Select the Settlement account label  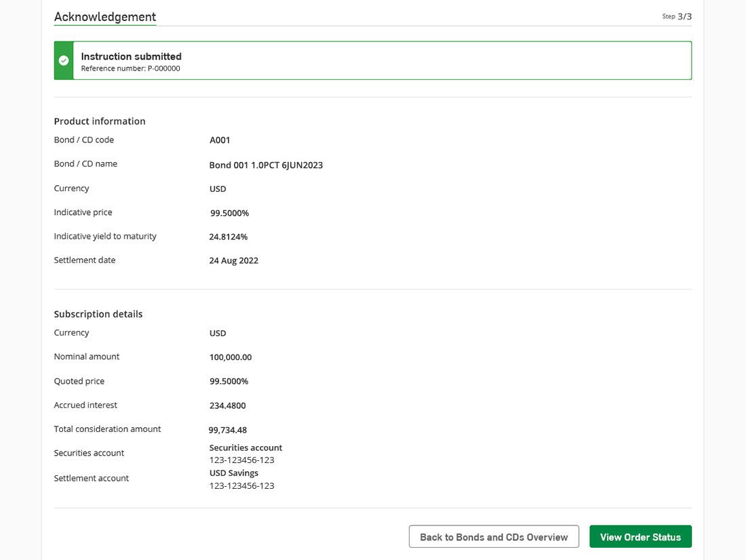click(x=92, y=478)
